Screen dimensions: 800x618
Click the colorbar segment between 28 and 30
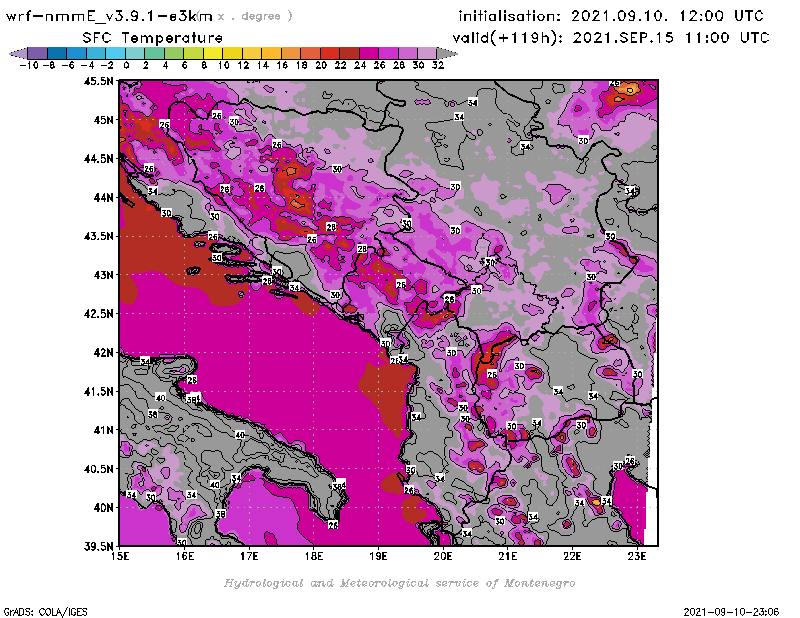click(408, 53)
